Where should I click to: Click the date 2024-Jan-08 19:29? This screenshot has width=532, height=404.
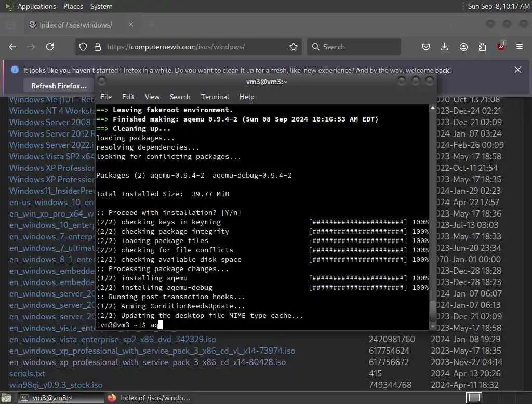click(465, 339)
